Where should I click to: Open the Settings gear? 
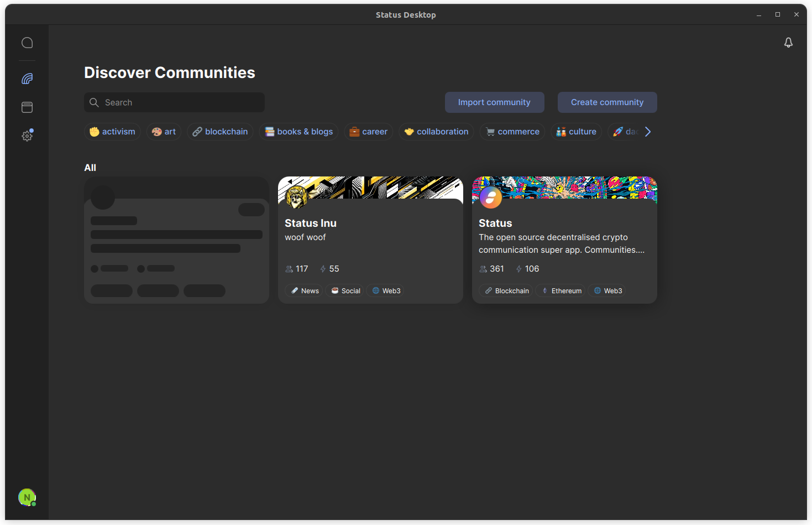[27, 136]
